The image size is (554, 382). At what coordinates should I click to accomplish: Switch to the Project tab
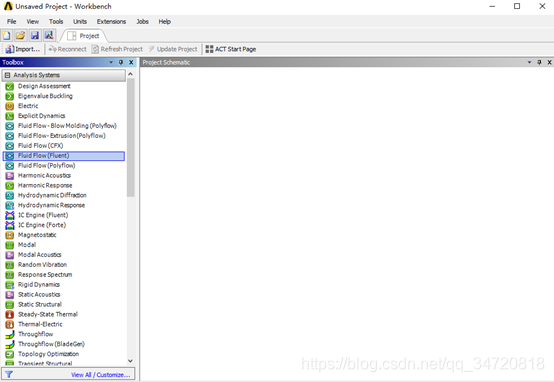(84, 36)
